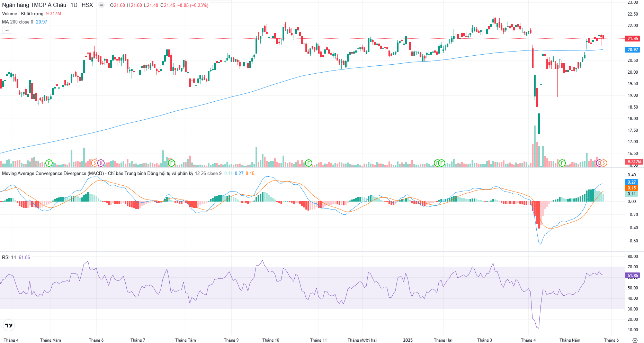This screenshot has height=343, width=644.
Task: Open the purple D event marker in June 2024
Action: (101, 163)
